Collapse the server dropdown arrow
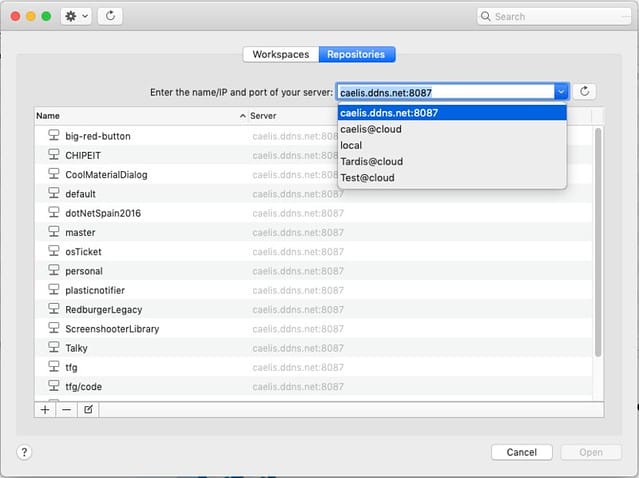Screen dimensions: 639x478 pos(561,92)
